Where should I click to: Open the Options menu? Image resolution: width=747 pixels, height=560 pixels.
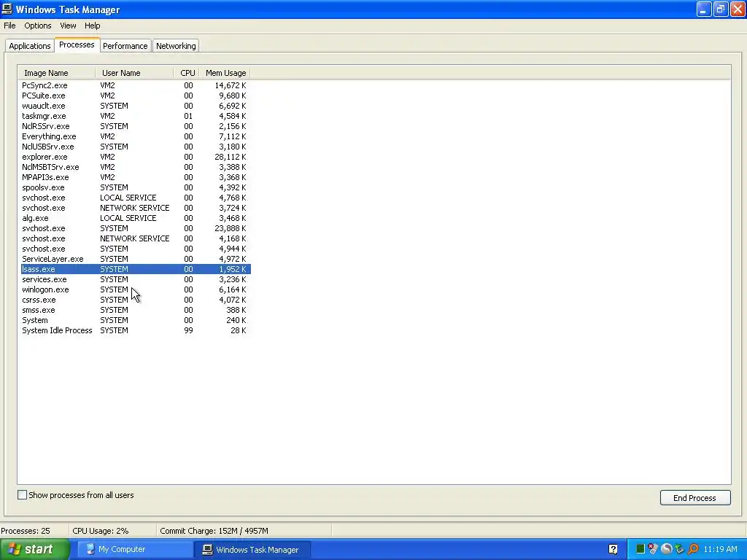(x=38, y=26)
